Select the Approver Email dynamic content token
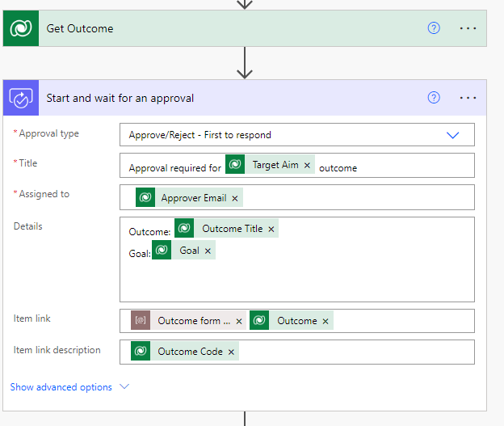Viewport: 504px width, 426px height. pyautogui.click(x=193, y=198)
